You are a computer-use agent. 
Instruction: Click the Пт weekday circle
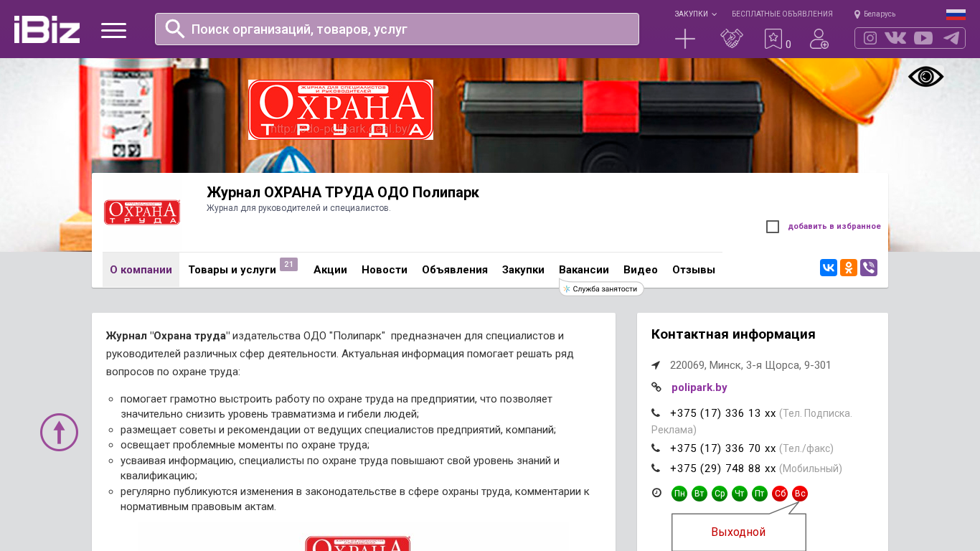760,494
